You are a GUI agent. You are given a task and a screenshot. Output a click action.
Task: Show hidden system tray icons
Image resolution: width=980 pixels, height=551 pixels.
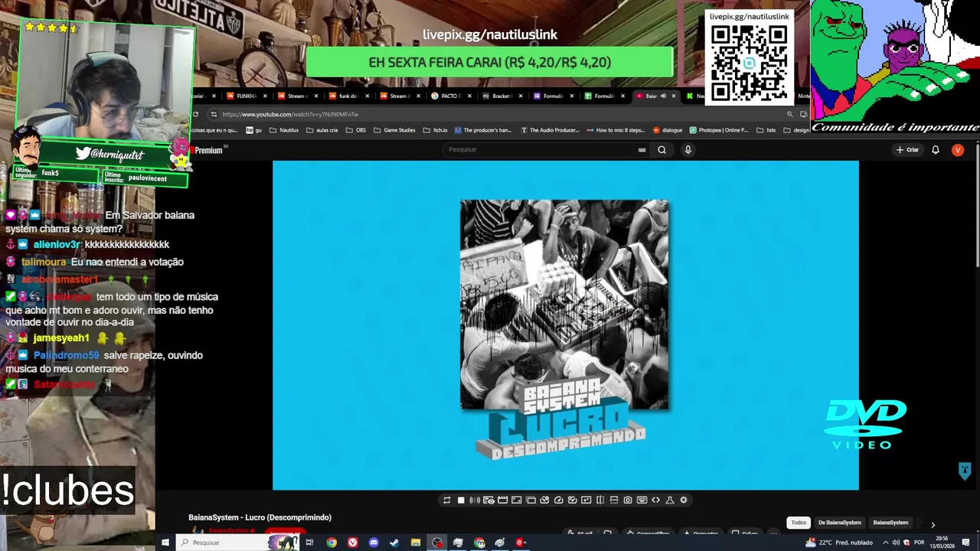click(x=886, y=543)
